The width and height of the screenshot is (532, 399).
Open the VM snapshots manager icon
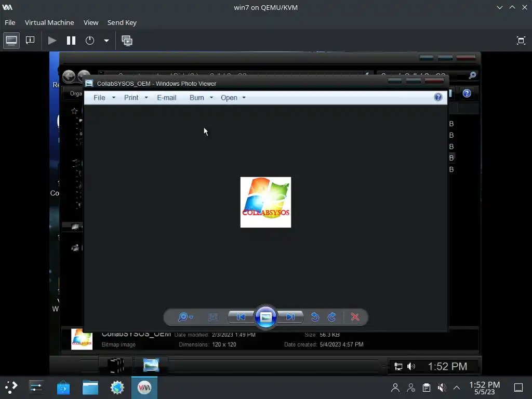127,41
